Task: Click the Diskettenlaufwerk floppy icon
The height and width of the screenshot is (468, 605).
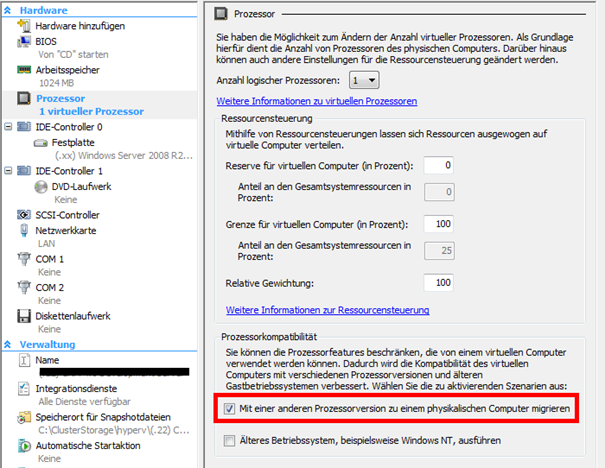Action: pos(24,316)
